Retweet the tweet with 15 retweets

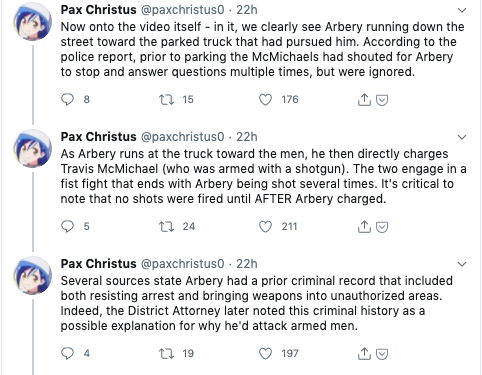click(x=166, y=99)
